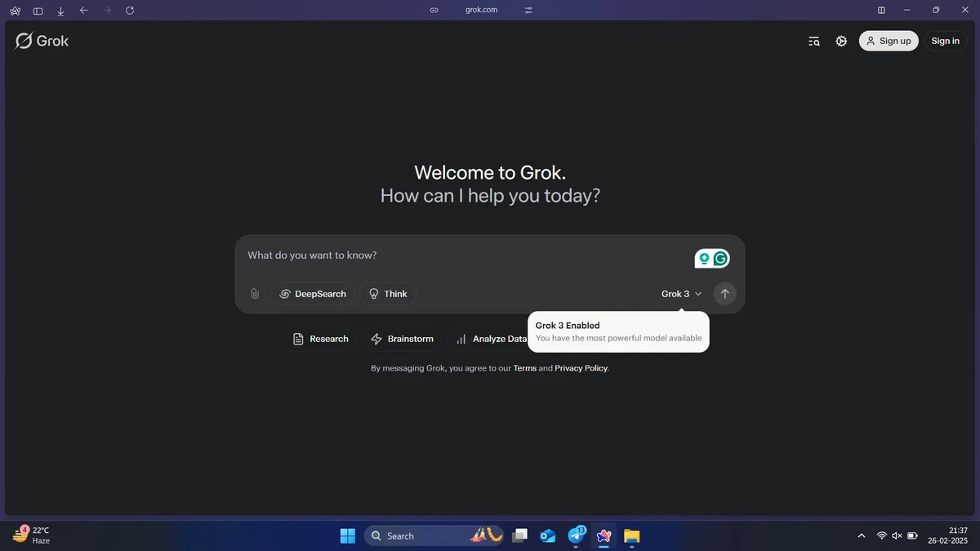Click the Wi-Fi network icon in tray

pos(882,535)
